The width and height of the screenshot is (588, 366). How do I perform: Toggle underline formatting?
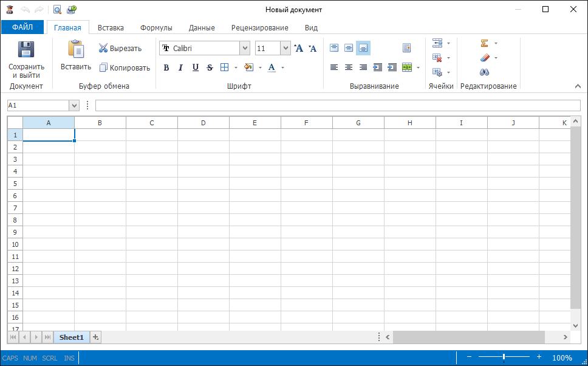pos(196,67)
